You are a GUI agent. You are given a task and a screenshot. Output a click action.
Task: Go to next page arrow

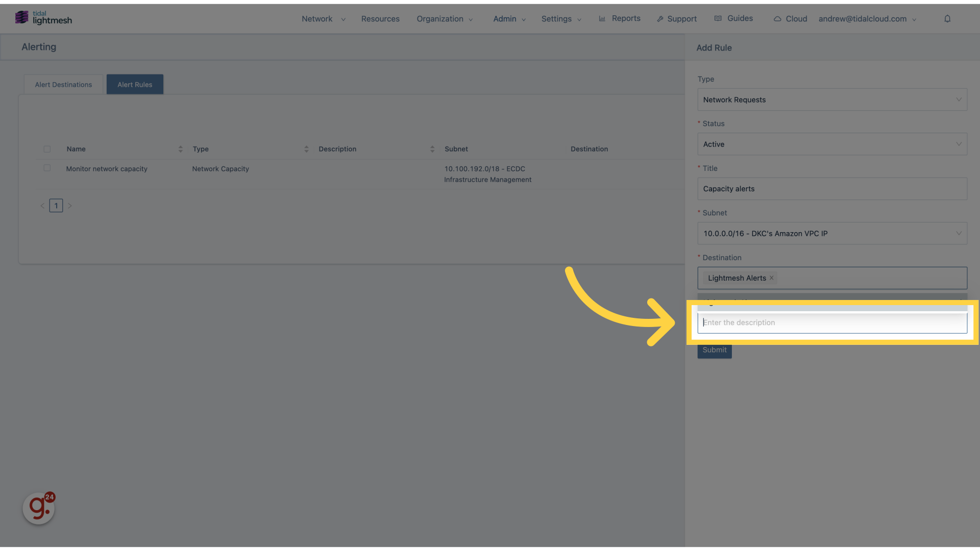click(x=70, y=206)
